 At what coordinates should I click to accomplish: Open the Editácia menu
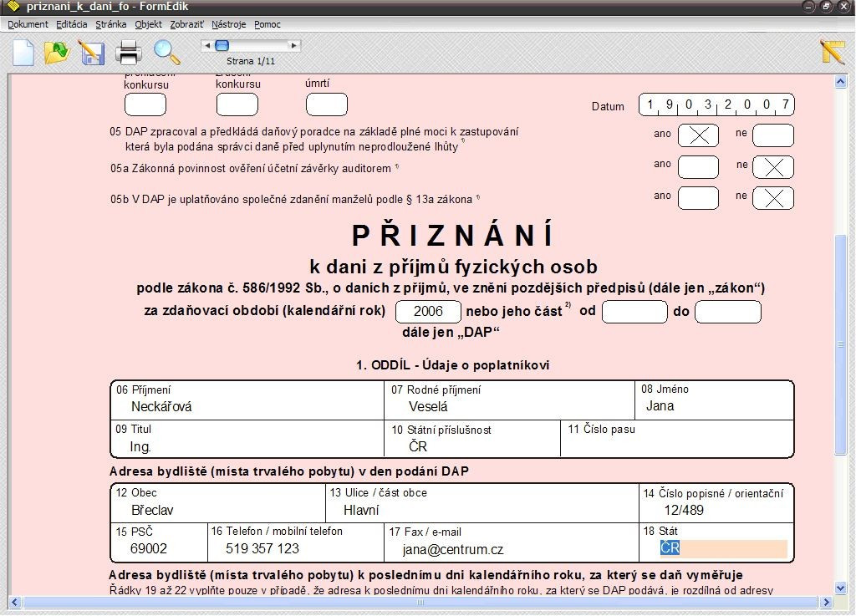point(72,24)
